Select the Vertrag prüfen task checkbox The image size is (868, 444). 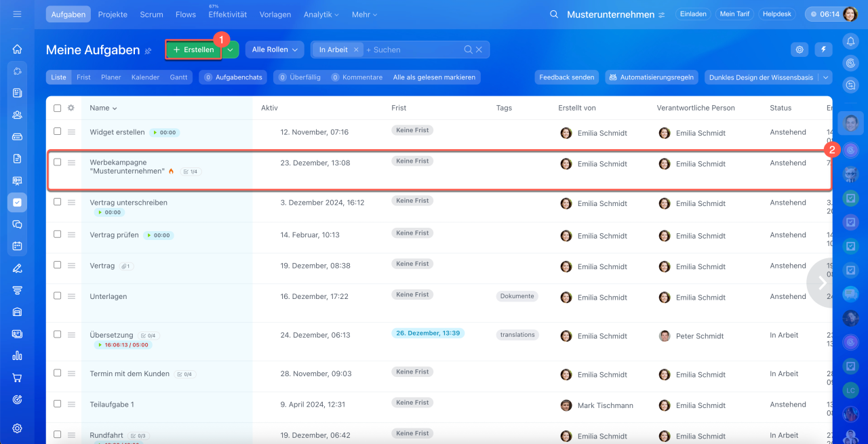pyautogui.click(x=58, y=235)
